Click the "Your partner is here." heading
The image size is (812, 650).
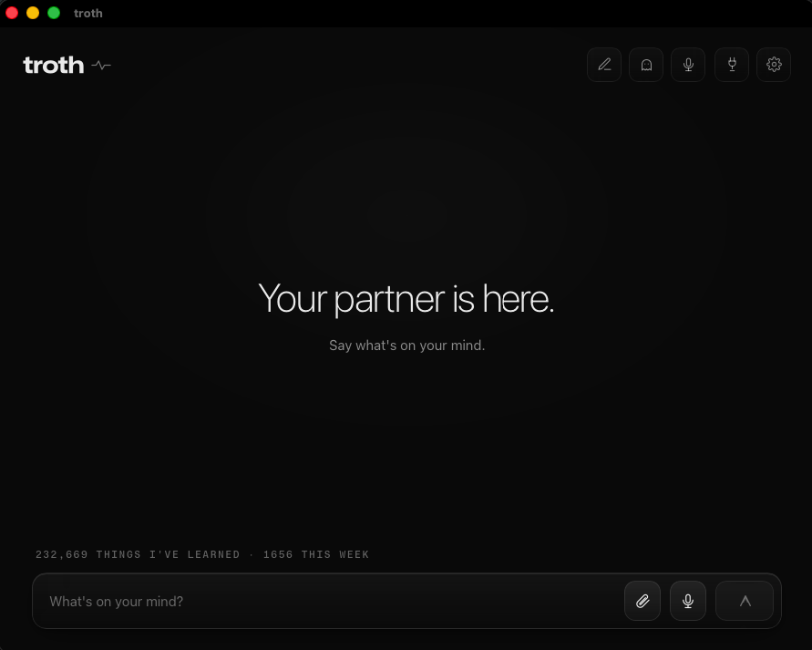[x=406, y=298]
